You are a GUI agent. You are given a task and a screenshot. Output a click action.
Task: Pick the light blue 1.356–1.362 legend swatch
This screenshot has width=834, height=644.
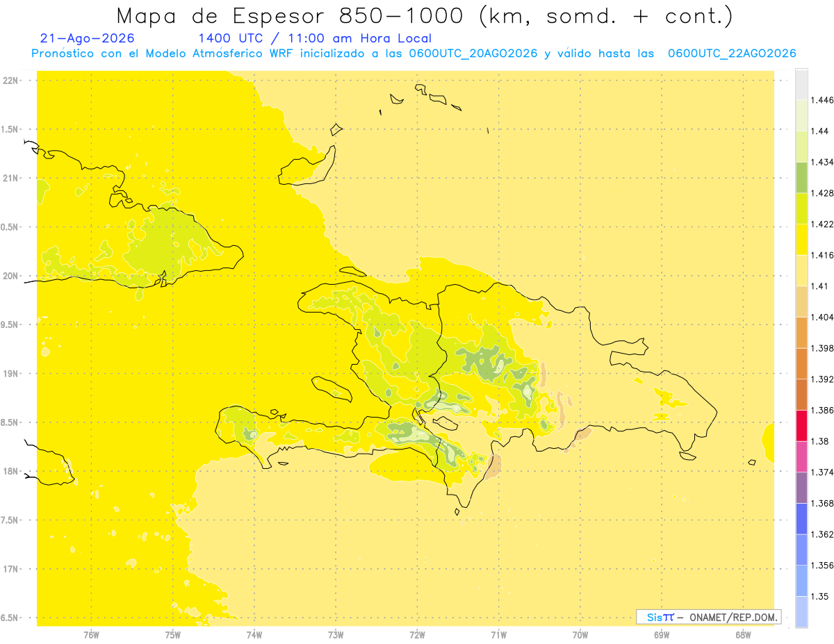pos(801,550)
